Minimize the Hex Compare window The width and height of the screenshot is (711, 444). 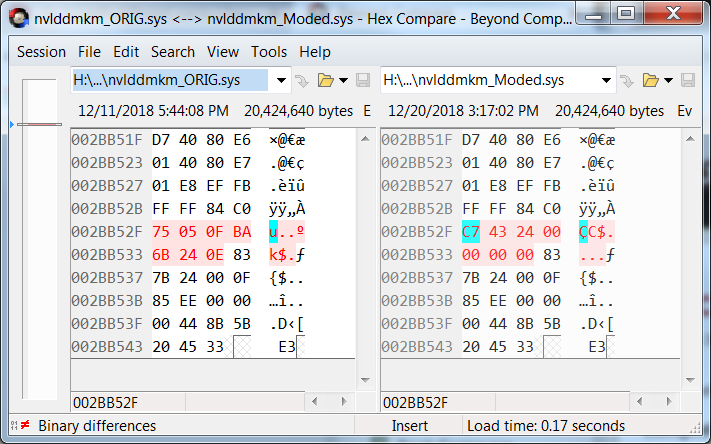click(x=593, y=14)
